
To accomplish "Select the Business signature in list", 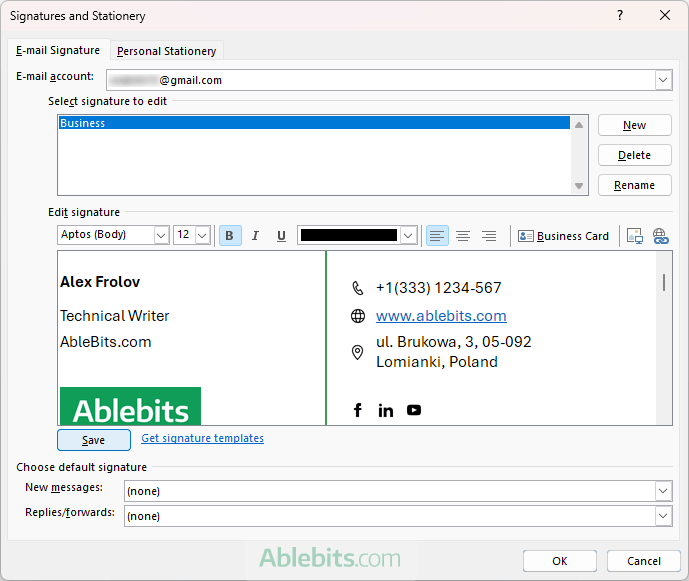I will [x=314, y=123].
